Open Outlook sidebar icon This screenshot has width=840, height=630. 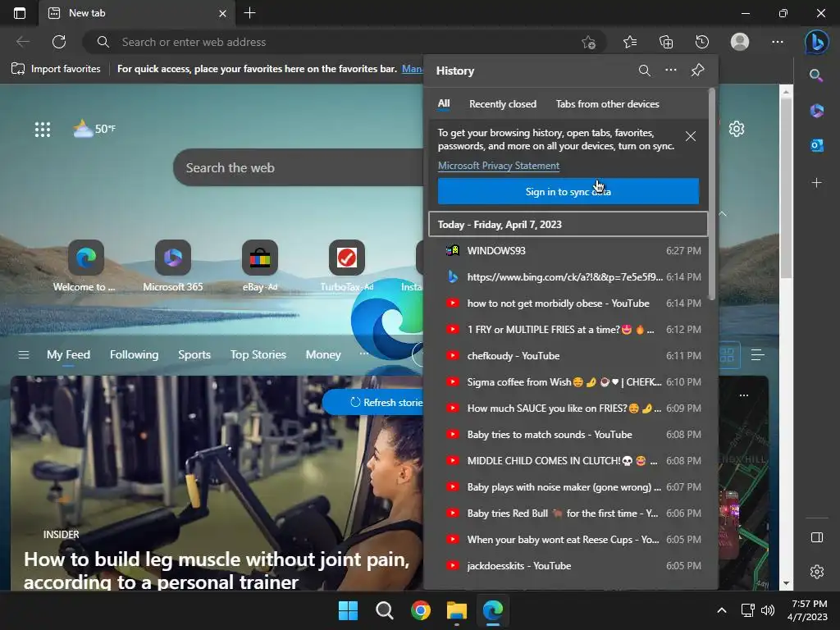tap(816, 146)
